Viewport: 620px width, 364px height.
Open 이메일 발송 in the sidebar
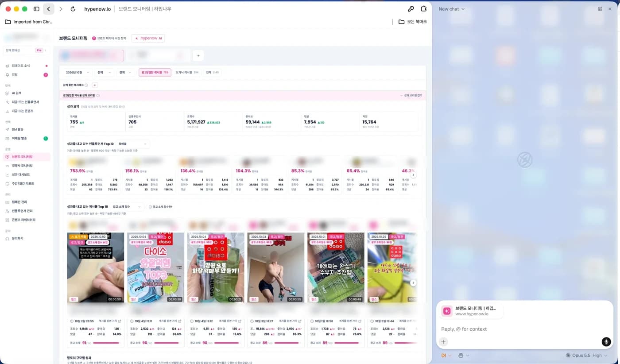(x=27, y=138)
